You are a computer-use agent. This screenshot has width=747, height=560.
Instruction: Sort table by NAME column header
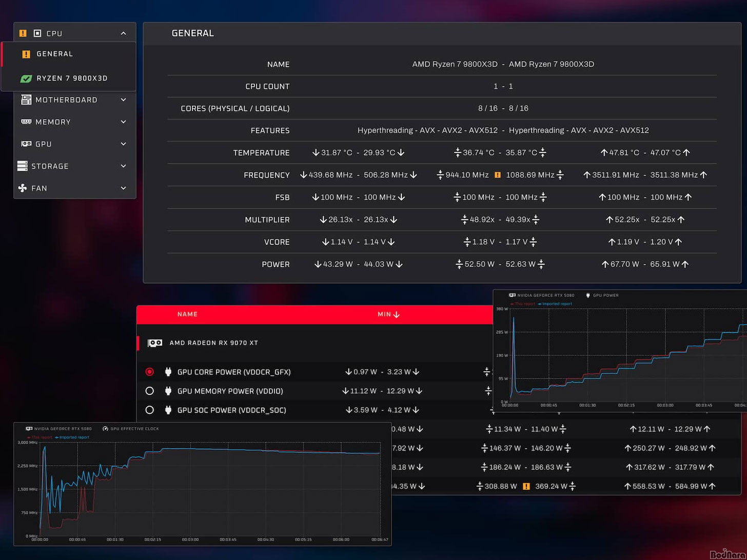point(187,314)
